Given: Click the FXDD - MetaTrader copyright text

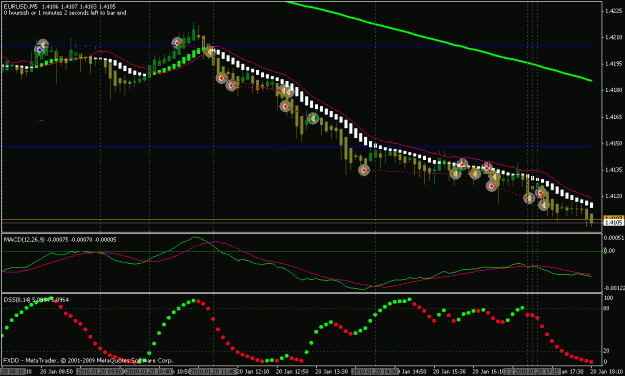Looking at the screenshot, I should click(88, 360).
